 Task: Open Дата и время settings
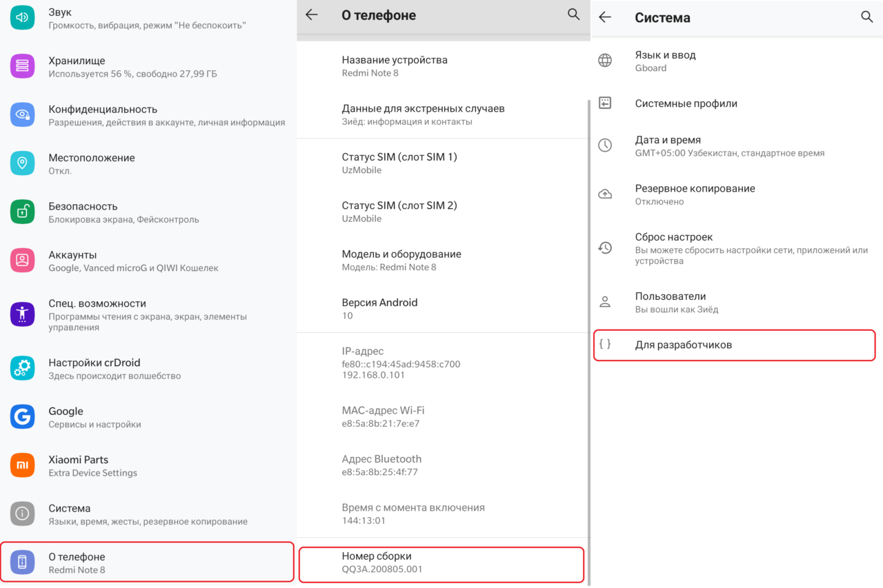click(x=737, y=145)
